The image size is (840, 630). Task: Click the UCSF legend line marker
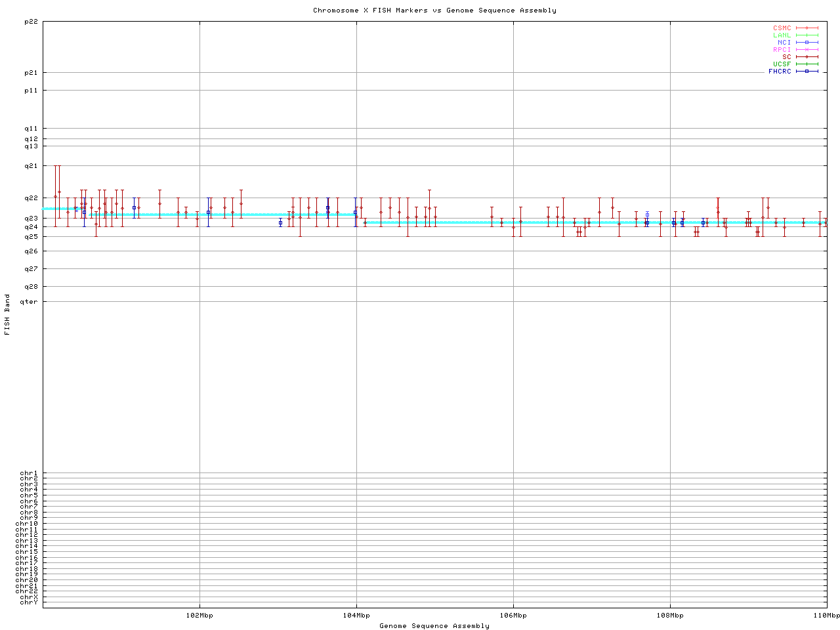pyautogui.click(x=807, y=64)
